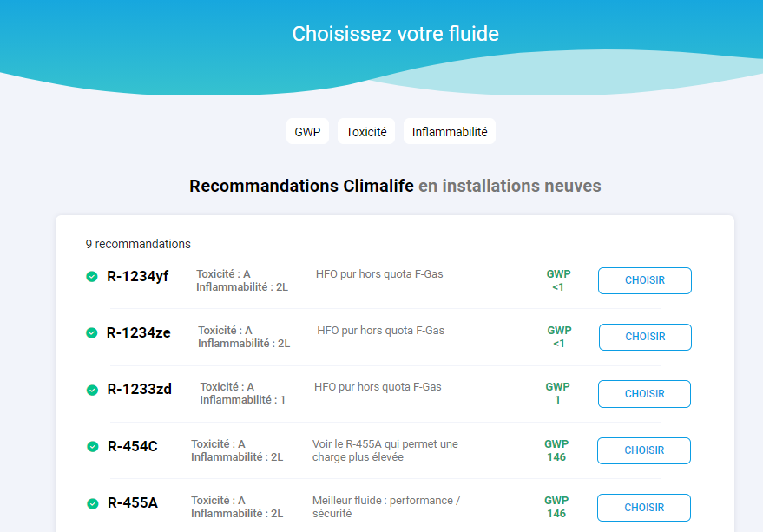
Task: Click the green checkmark beside R-1234ze
Action: 91,333
